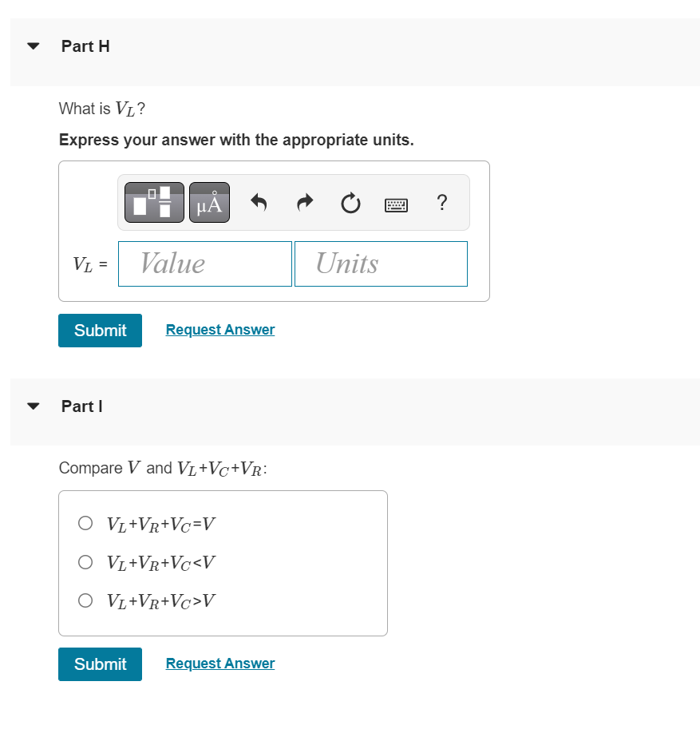The image size is (700, 729).
Task: Select the VL+VR+VC=V radio option
Action: pos(85,523)
